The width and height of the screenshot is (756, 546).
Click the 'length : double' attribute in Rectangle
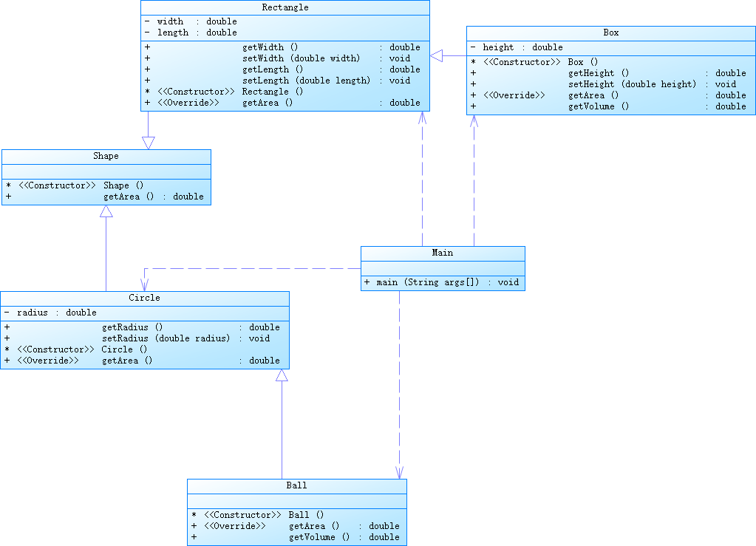(x=191, y=33)
